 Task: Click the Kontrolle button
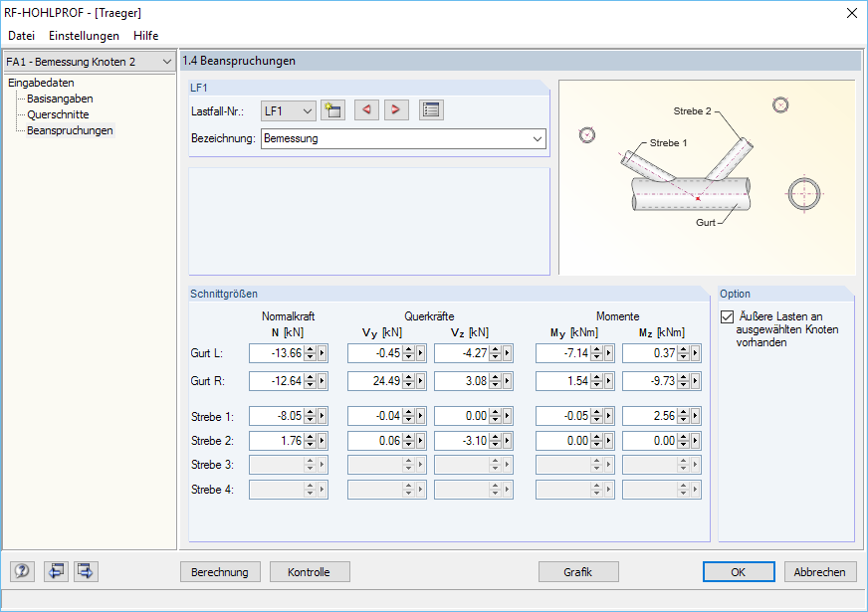click(310, 572)
